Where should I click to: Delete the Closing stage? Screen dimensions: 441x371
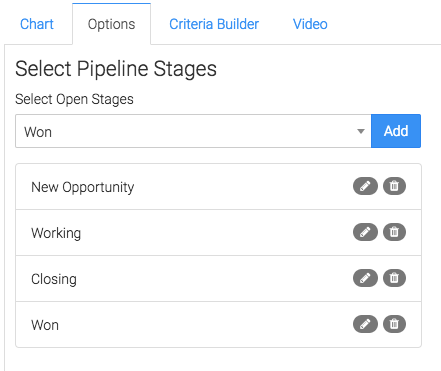click(394, 278)
